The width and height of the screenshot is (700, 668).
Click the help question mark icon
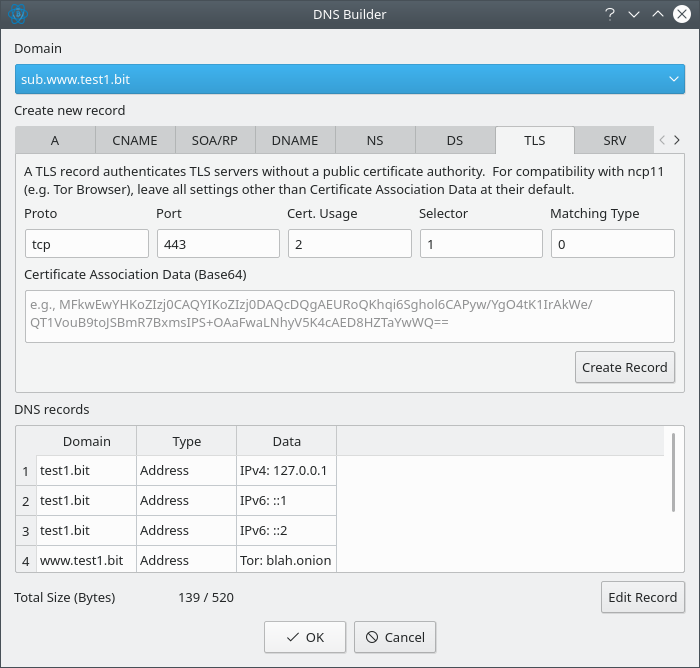[x=610, y=14]
